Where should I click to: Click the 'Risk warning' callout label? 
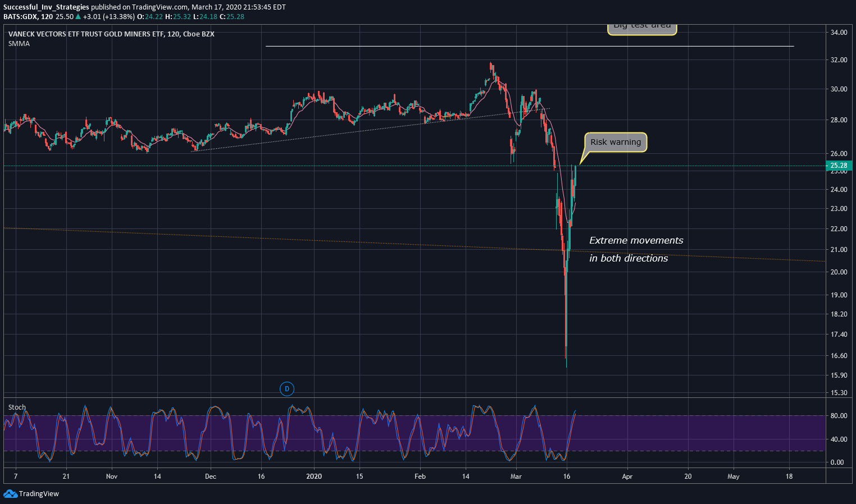[616, 142]
